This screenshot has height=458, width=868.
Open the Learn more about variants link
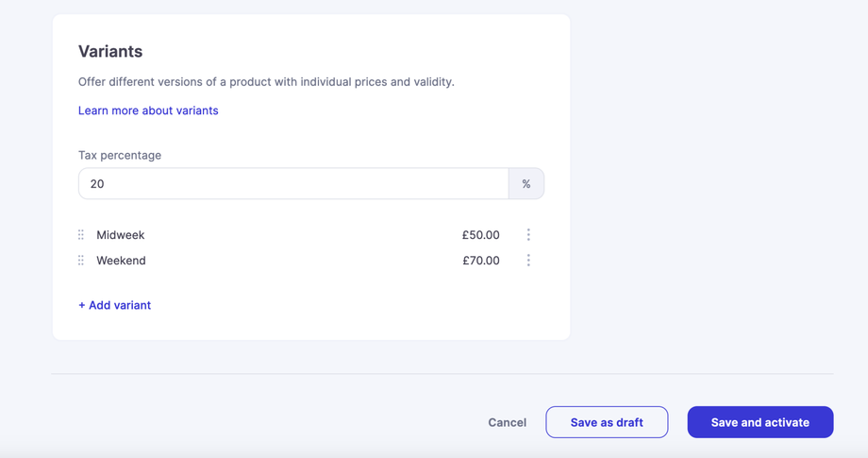click(148, 110)
